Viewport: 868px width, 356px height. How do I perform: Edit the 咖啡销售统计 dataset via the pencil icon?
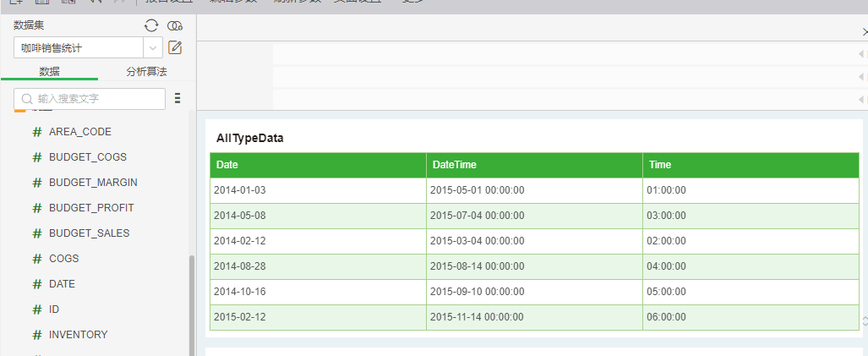(x=175, y=47)
